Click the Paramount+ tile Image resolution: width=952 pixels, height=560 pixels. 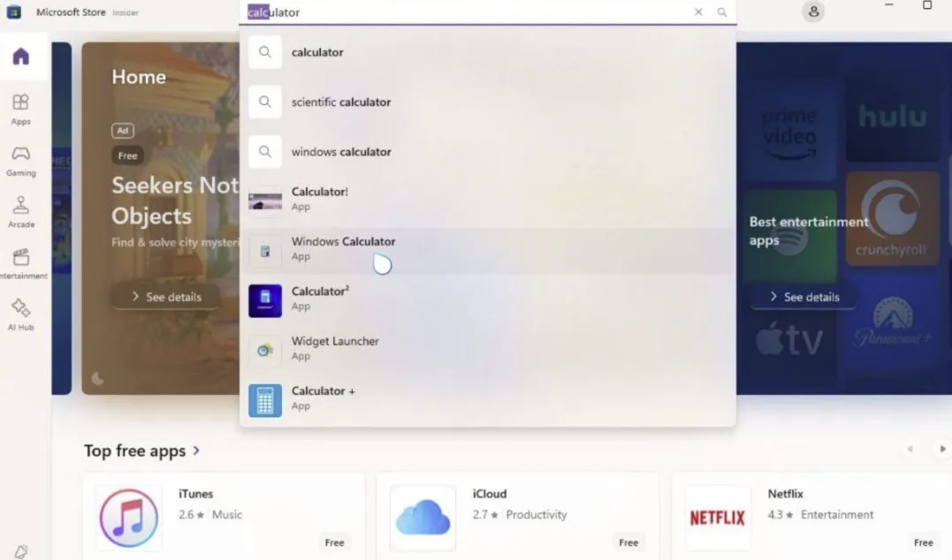892,323
